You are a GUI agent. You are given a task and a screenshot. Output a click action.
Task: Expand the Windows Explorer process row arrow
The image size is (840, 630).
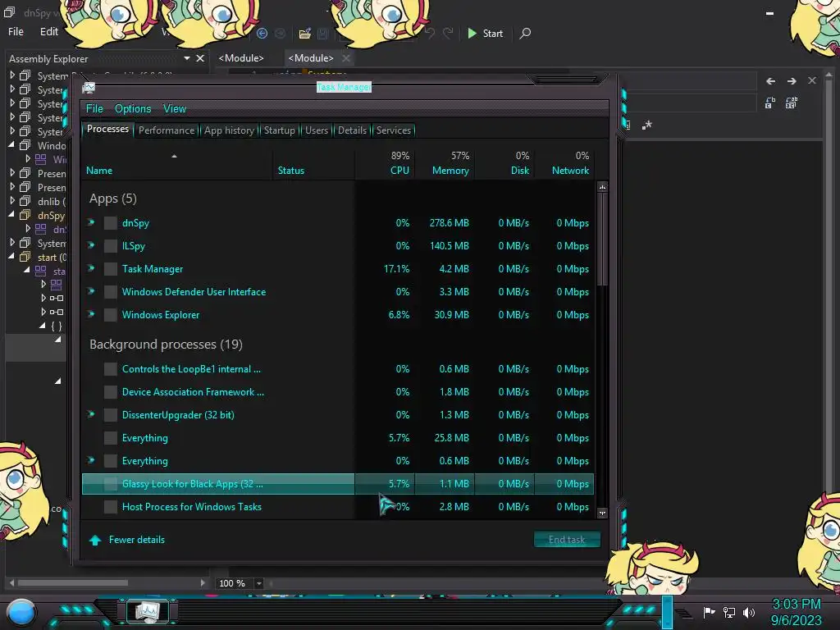click(91, 314)
